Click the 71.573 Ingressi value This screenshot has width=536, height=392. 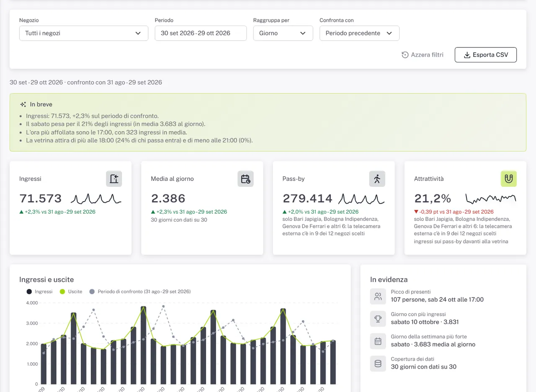click(41, 199)
